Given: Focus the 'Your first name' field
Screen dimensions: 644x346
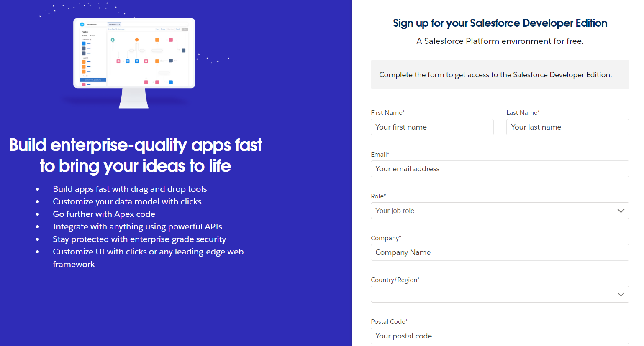Looking at the screenshot, I should 432,127.
